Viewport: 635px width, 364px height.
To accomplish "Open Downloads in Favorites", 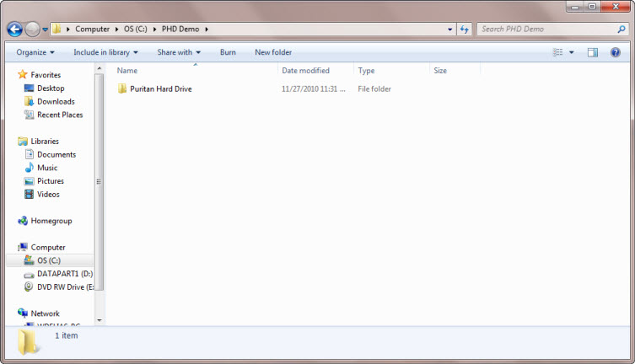I will tap(56, 101).
